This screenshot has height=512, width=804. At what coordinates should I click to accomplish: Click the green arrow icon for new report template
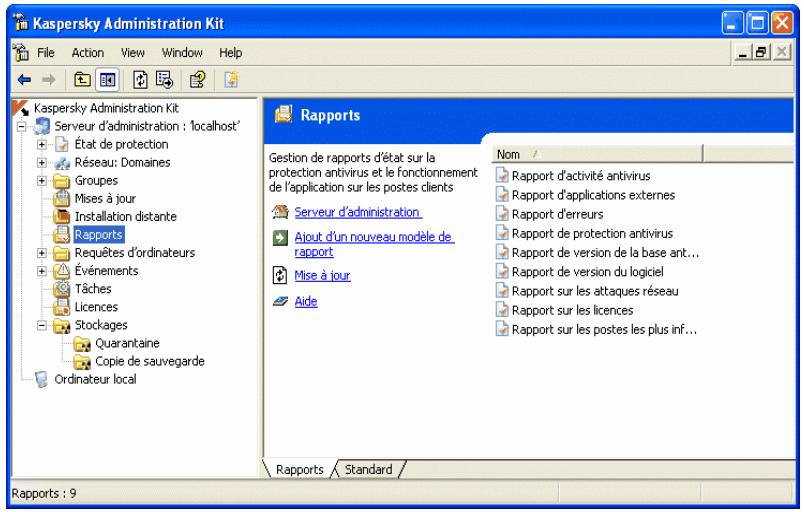[x=280, y=238]
